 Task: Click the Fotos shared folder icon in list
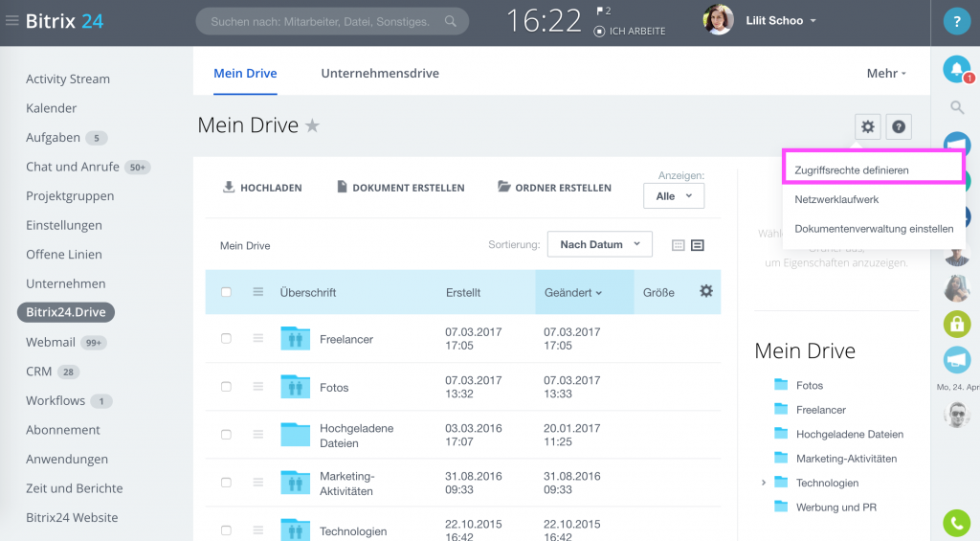(x=296, y=387)
